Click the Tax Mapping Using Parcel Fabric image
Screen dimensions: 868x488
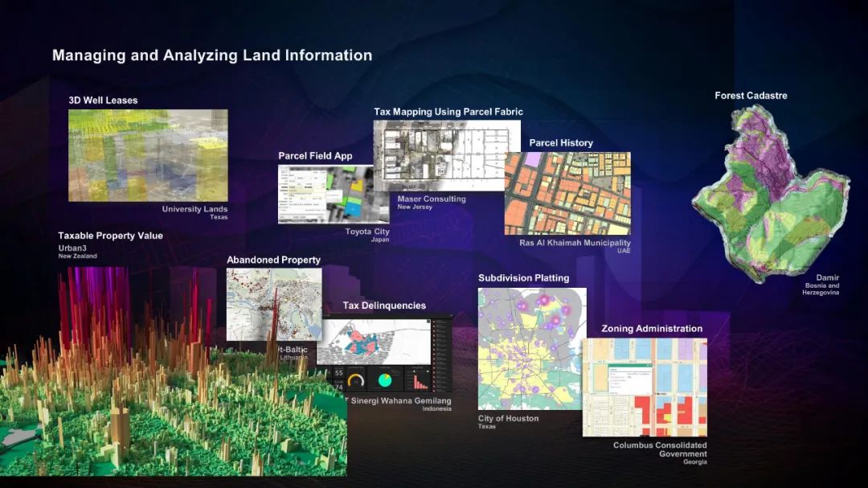[x=447, y=150]
